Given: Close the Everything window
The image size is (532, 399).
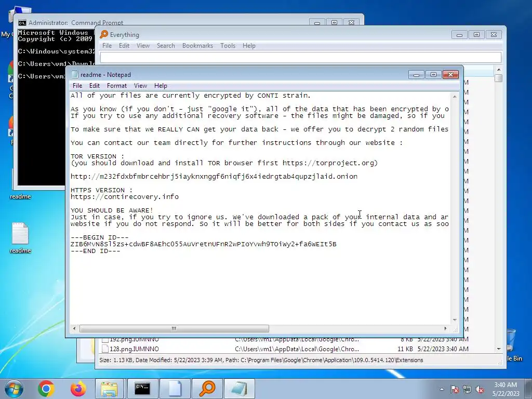Looking at the screenshot, I should pyautogui.click(x=494, y=35).
